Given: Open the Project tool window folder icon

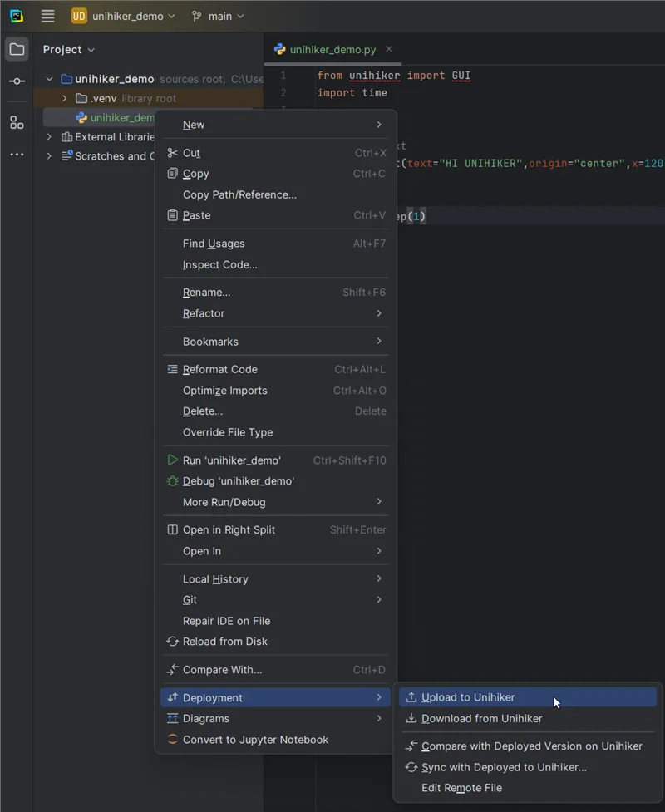Looking at the screenshot, I should point(17,49).
